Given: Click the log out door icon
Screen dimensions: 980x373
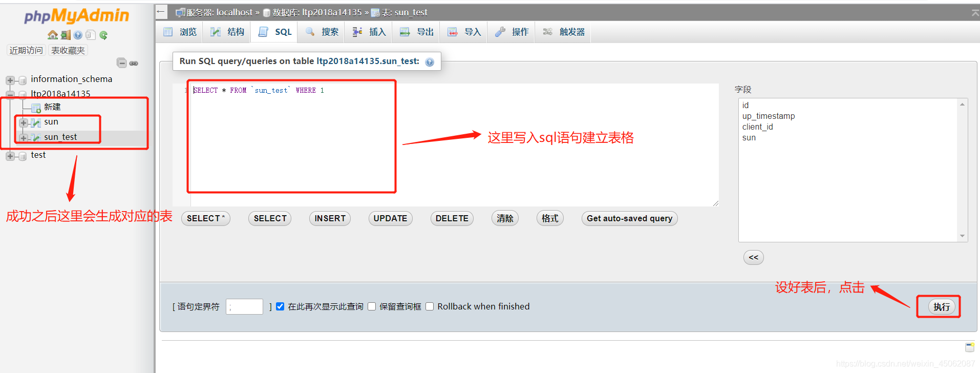Looking at the screenshot, I should click(x=66, y=35).
